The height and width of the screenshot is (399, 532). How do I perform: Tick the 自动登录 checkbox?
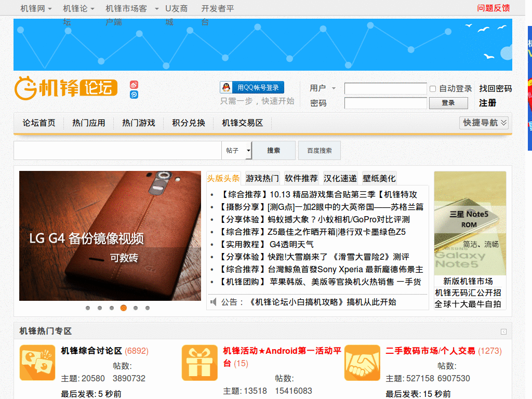(x=433, y=89)
